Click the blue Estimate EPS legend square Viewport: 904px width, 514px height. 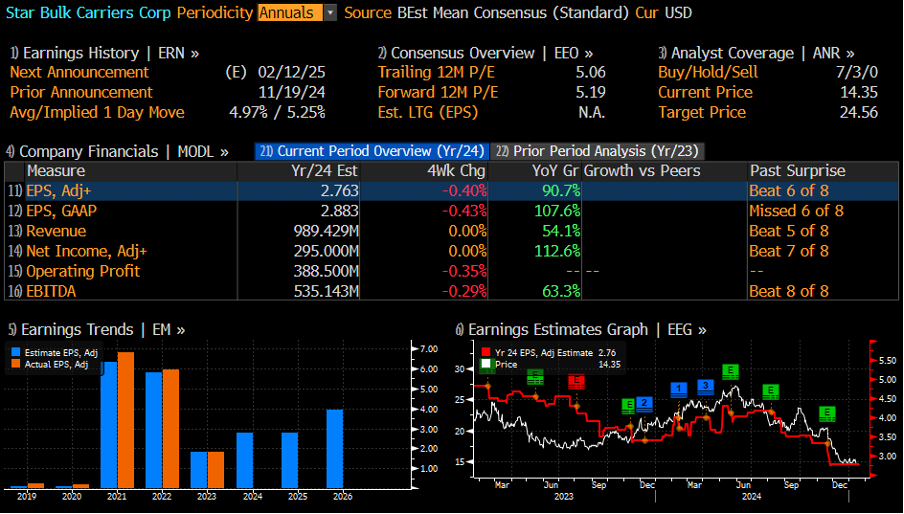point(15,351)
